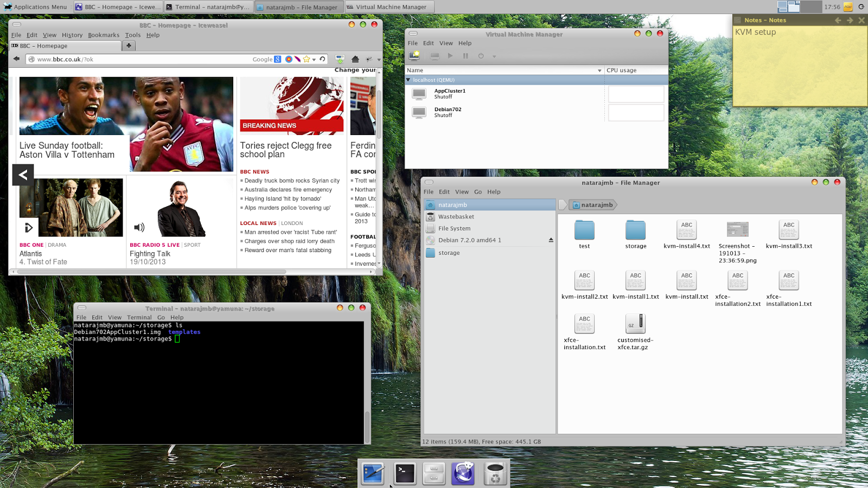This screenshot has width=868, height=488.
Task: Open the Go menu in File Manager
Action: click(x=478, y=192)
